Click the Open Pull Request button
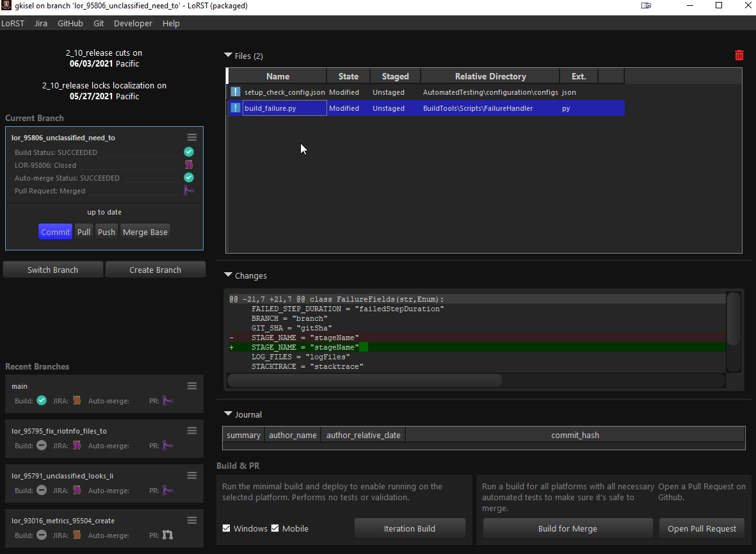Viewport: 756px width, 554px height. [702, 528]
